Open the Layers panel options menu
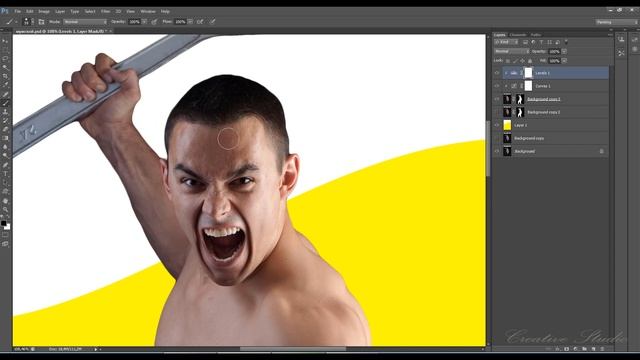This screenshot has width=640, height=360. pyautogui.click(x=610, y=35)
